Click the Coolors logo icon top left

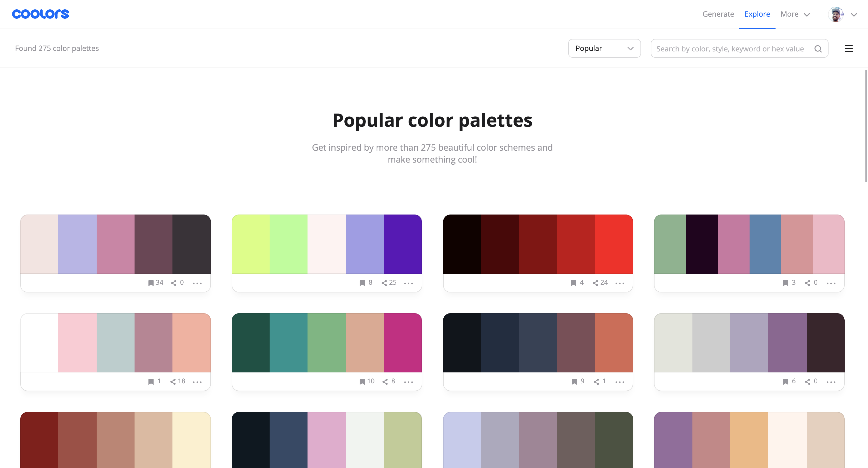click(x=40, y=13)
